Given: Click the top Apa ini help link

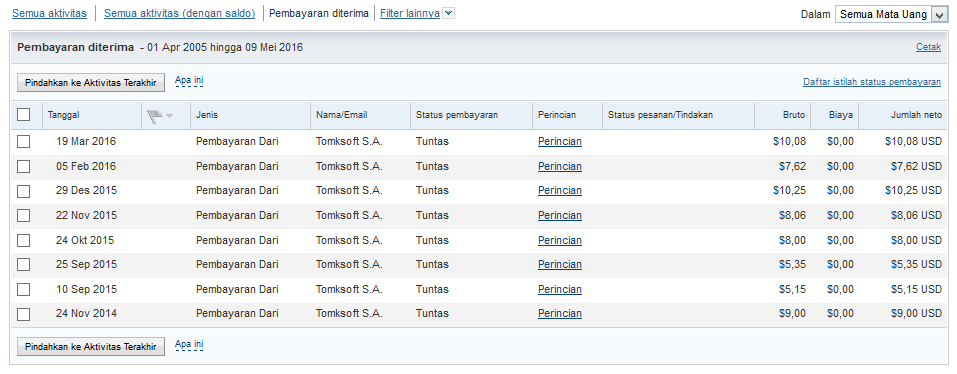Looking at the screenshot, I should point(189,80).
